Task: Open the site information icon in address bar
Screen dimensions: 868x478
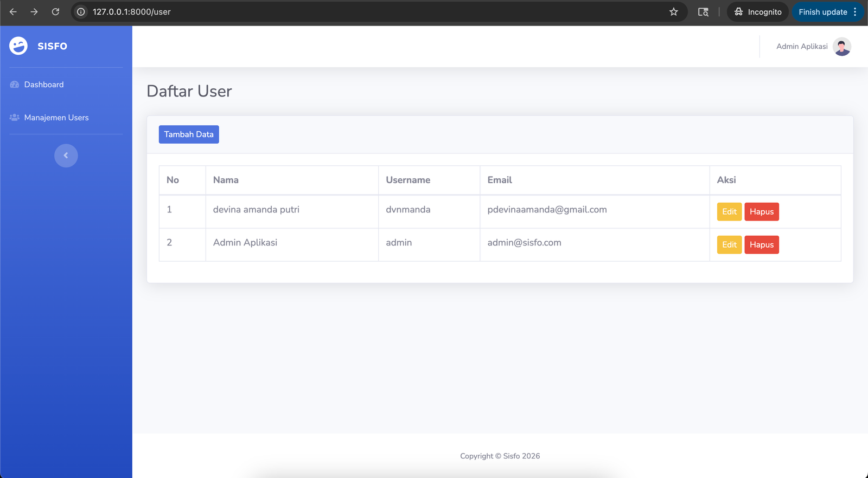Action: 81,12
